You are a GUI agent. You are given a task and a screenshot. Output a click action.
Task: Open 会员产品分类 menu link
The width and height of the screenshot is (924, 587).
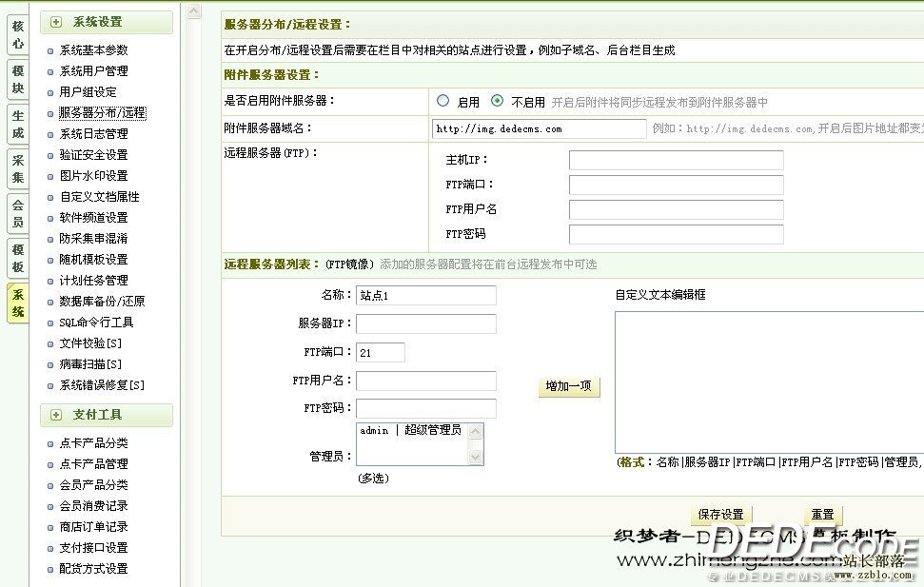click(93, 485)
